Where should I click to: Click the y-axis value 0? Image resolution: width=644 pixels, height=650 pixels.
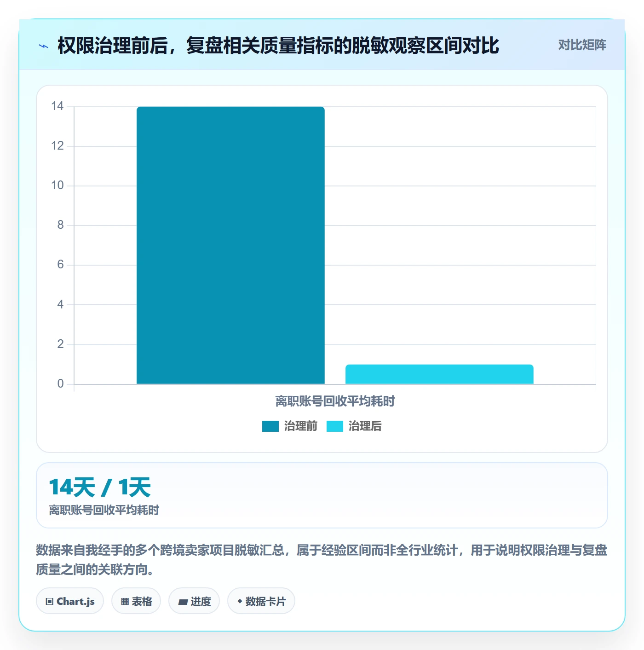pos(60,384)
